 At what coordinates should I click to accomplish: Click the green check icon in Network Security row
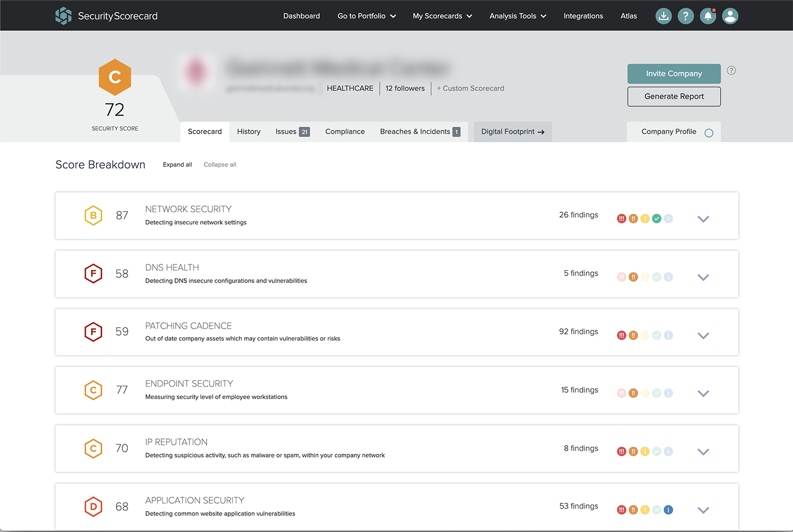(657, 219)
